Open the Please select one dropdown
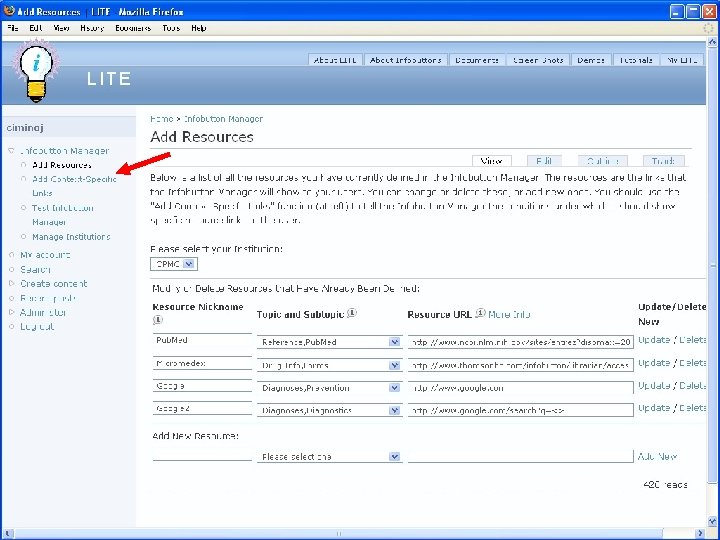This screenshot has width=720, height=540. pyautogui.click(x=329, y=457)
